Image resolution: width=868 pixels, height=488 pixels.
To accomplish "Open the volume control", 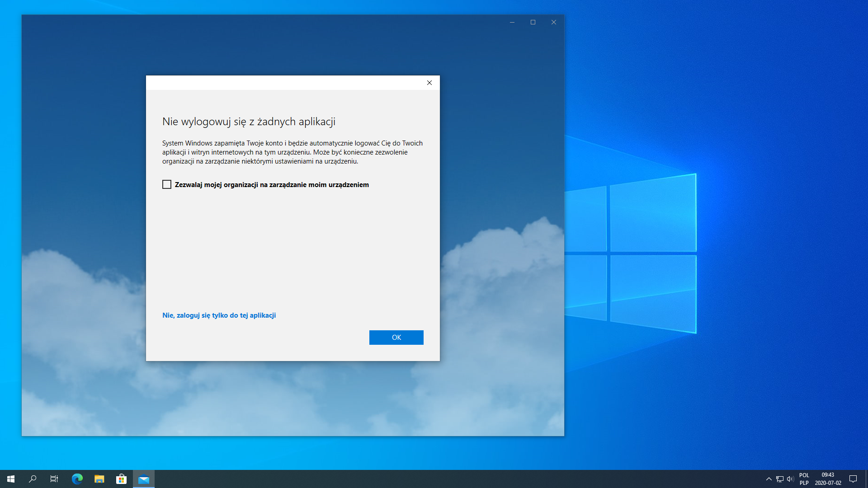I will (790, 479).
